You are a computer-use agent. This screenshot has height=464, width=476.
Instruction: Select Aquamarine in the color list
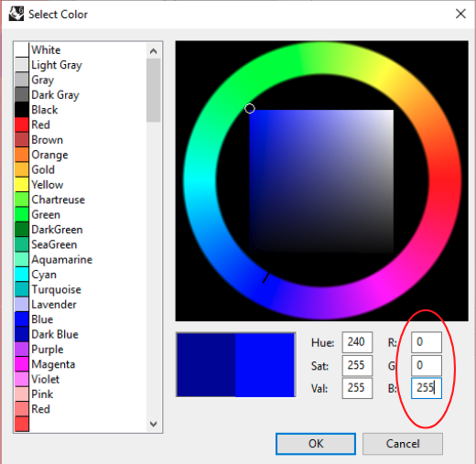click(81, 259)
